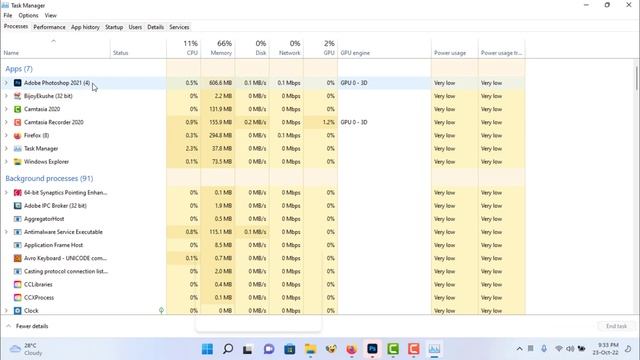640x360 pixels.
Task: Sort by the Power usage column header
Action: click(454, 48)
